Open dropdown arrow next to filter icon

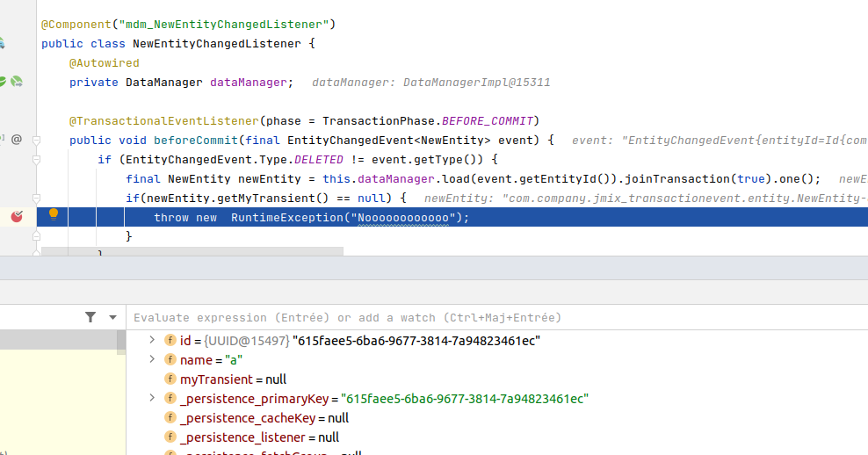click(113, 318)
